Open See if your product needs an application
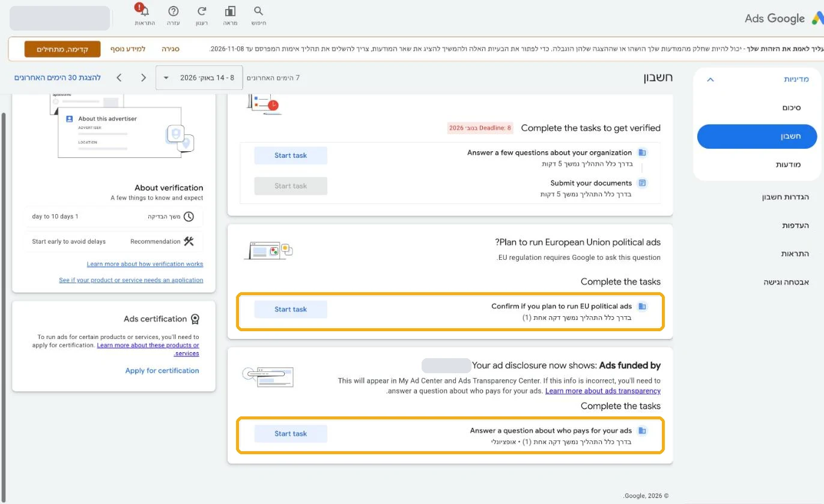The image size is (824, 504). click(131, 280)
